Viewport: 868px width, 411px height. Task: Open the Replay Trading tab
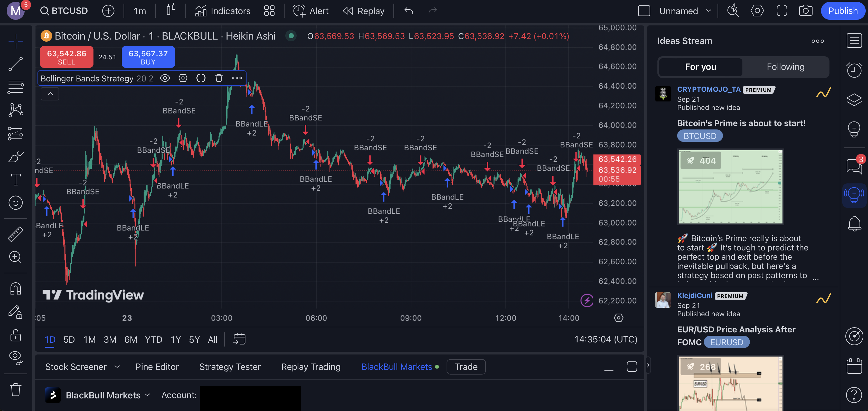[x=311, y=367]
